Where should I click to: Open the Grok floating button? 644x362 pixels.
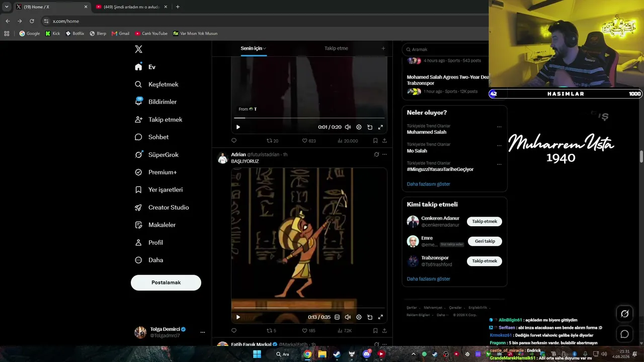pos(624,314)
